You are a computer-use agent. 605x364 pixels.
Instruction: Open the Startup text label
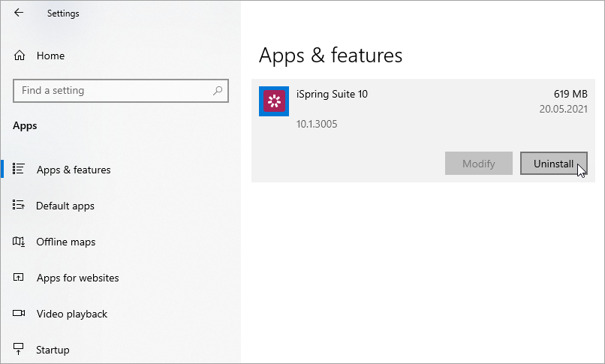point(53,350)
